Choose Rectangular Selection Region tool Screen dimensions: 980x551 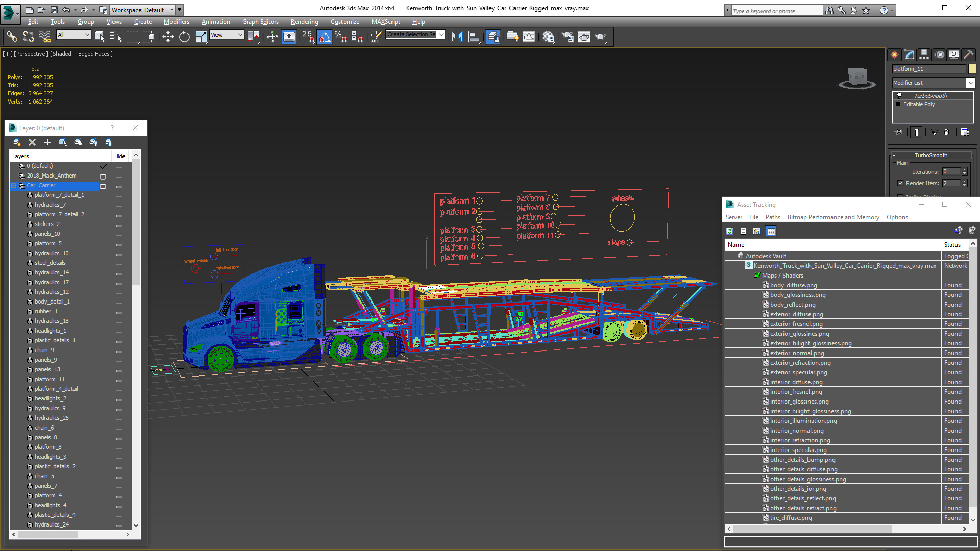coord(133,36)
